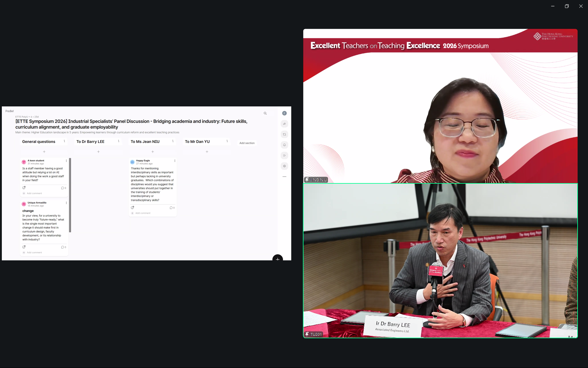588x368 pixels.
Task: Open To Mr Dan YU section menu
Action: click(x=227, y=141)
